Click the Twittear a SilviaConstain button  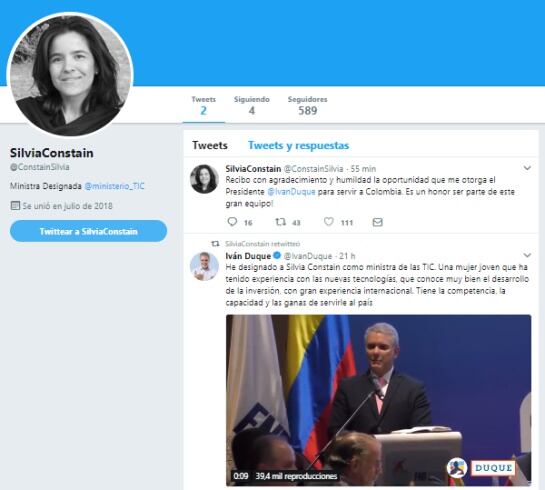88,231
